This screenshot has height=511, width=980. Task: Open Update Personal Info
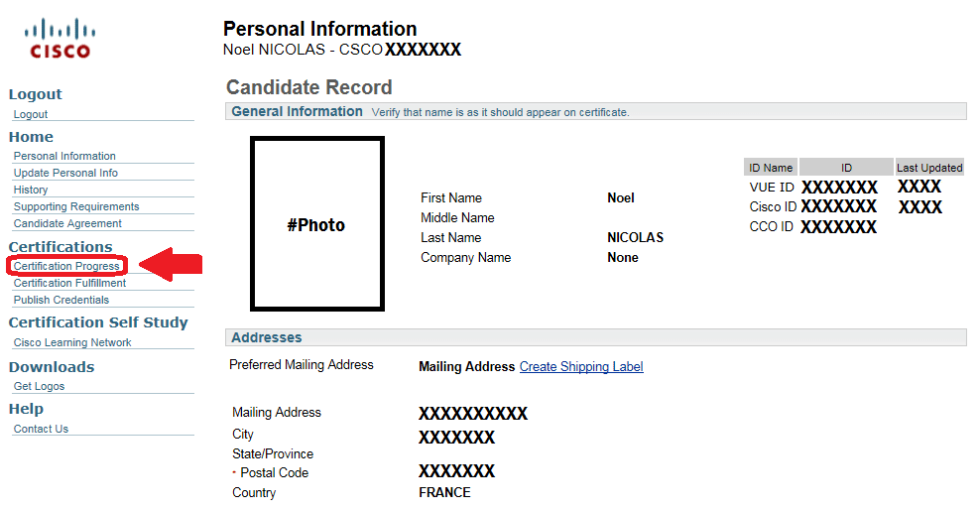[x=65, y=173]
